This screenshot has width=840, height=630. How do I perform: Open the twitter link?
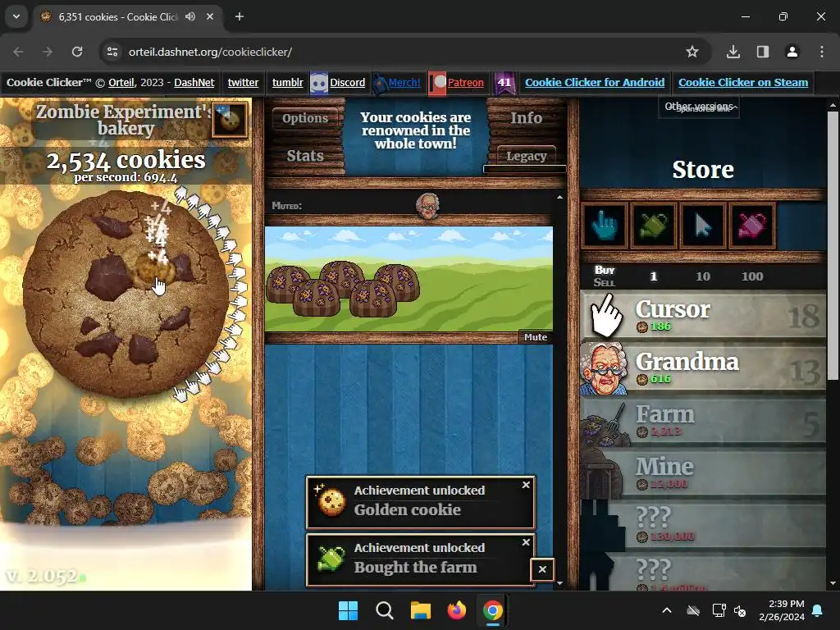pos(243,83)
